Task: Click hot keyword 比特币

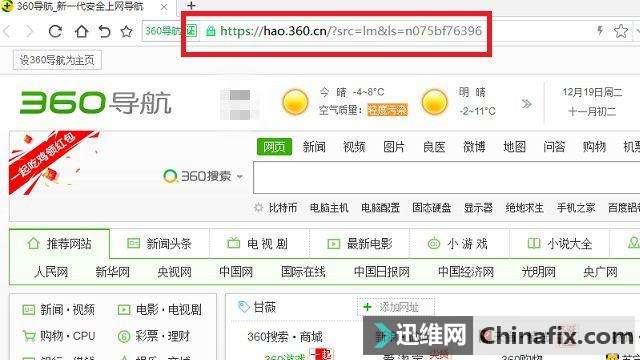Action: tap(283, 208)
